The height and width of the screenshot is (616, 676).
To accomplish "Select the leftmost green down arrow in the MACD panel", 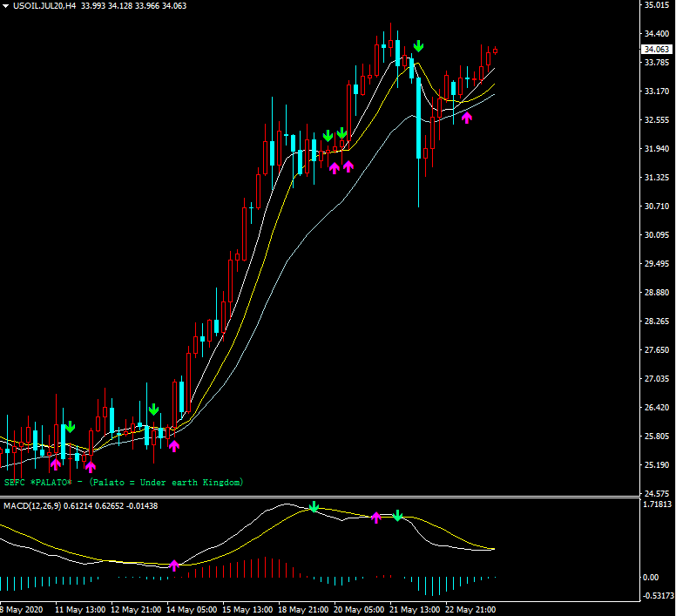I will 314,507.
